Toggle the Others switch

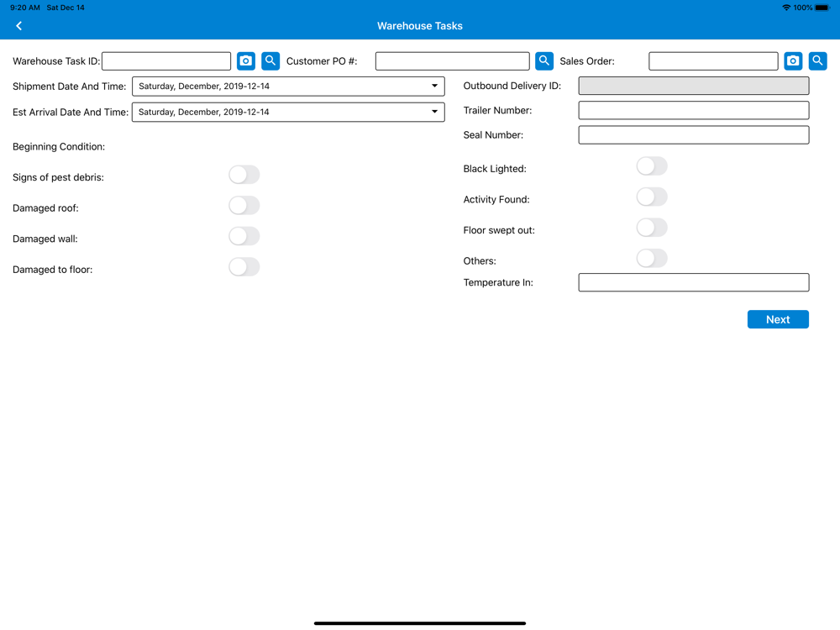click(651, 259)
